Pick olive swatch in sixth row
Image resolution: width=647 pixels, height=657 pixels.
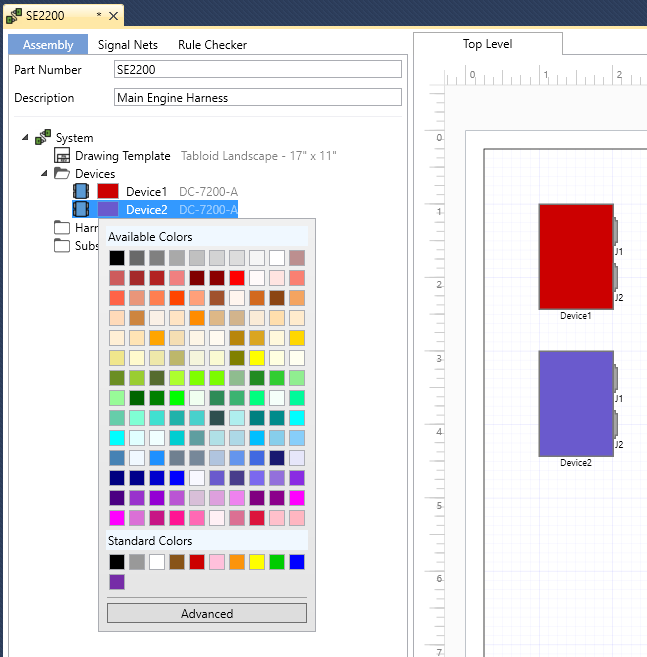coord(237,358)
